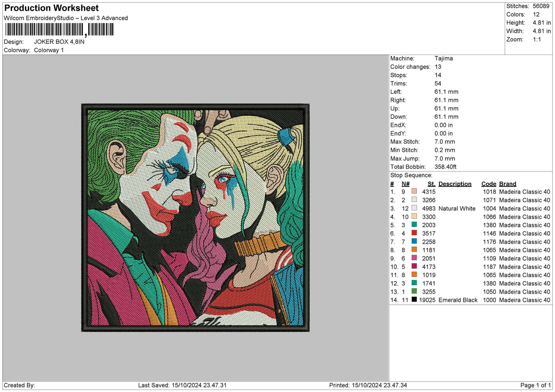Screen dimensions: 555x392
Task: Click the blue swatch with code 1176
Action: (414, 242)
